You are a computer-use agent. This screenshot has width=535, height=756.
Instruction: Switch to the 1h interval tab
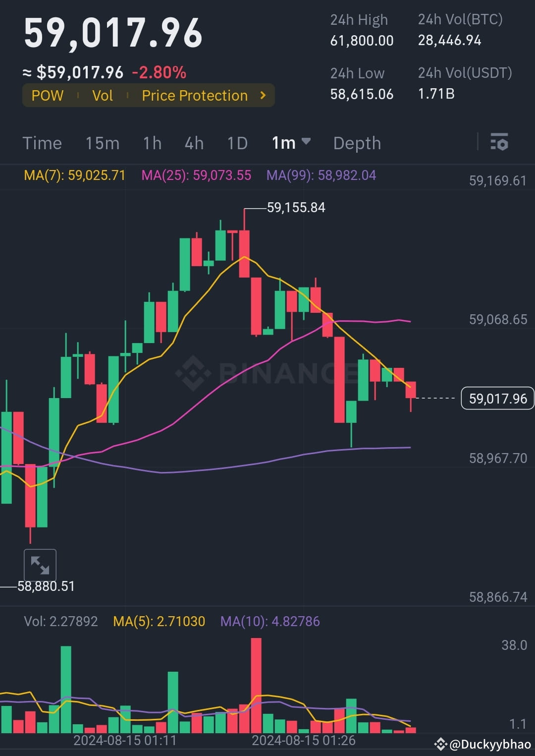[x=152, y=143]
